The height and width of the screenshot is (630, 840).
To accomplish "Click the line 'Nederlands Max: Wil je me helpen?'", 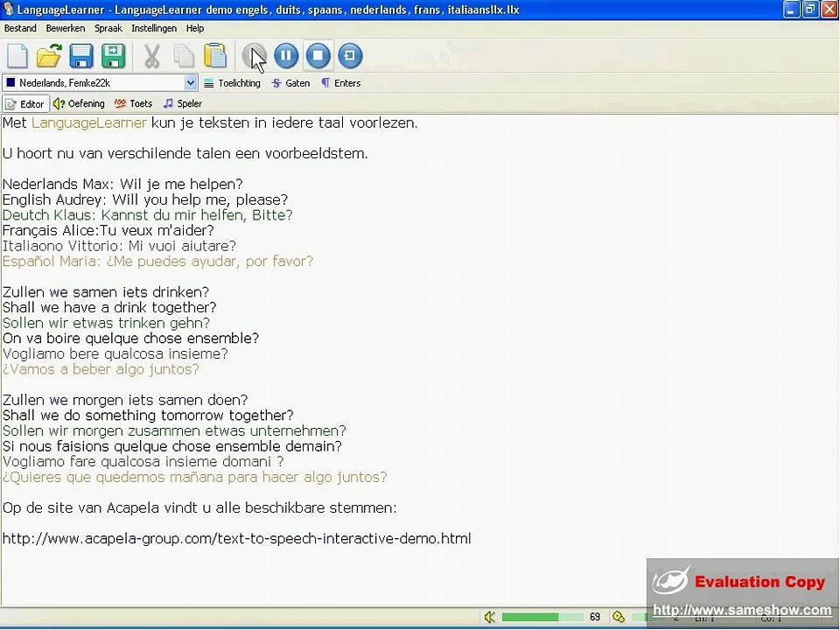I will coord(122,185).
